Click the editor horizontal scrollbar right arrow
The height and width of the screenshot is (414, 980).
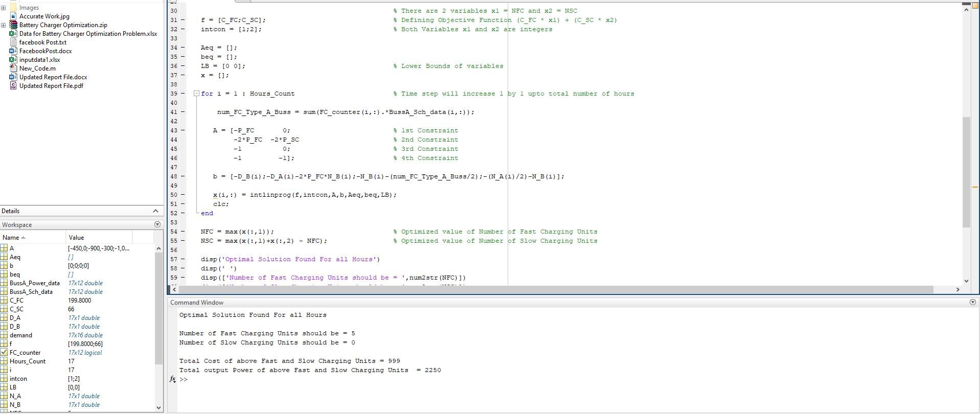(958, 289)
